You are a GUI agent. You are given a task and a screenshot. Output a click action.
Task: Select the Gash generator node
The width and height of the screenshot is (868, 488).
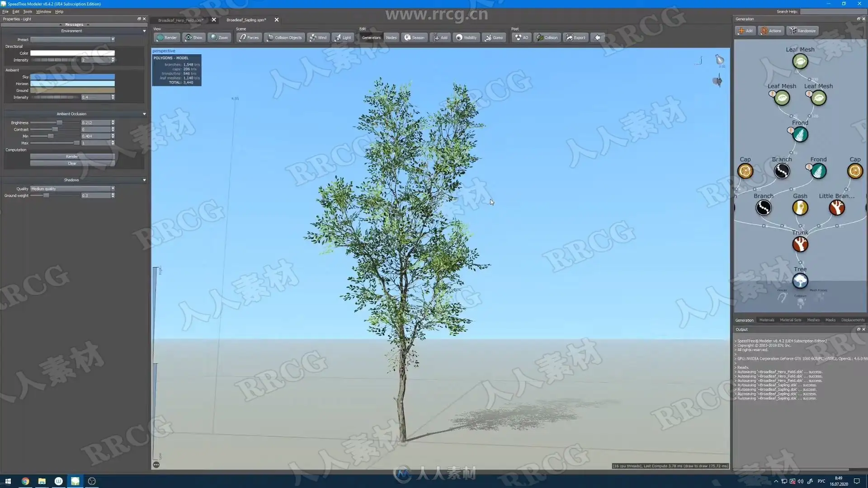pos(800,208)
